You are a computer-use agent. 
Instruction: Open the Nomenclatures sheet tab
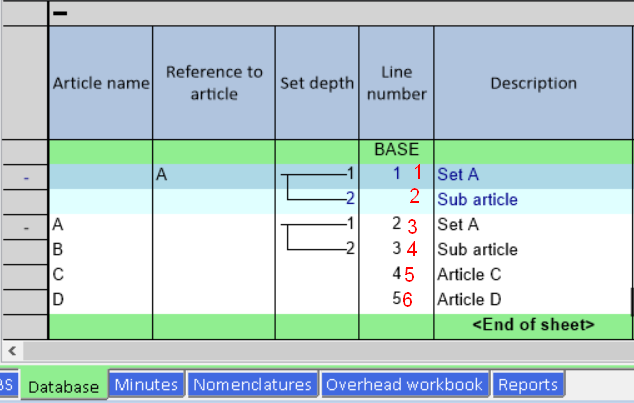pos(254,385)
